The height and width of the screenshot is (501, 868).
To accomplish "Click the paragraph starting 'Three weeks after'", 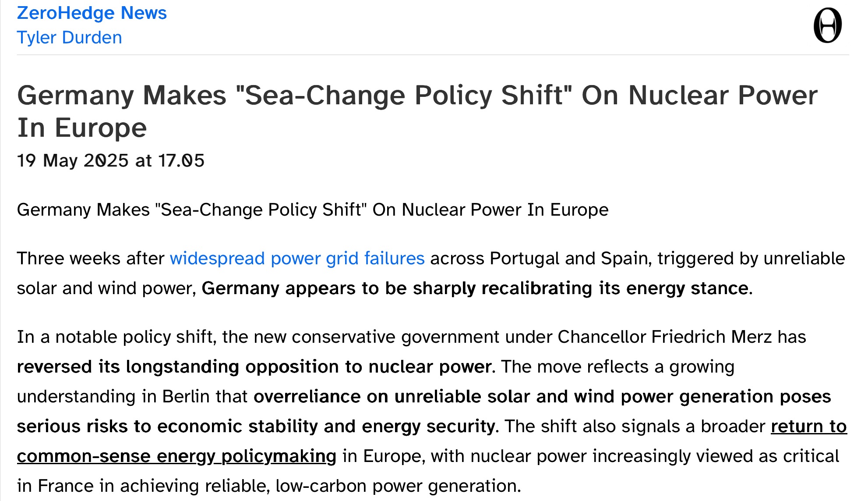I will coord(431,273).
